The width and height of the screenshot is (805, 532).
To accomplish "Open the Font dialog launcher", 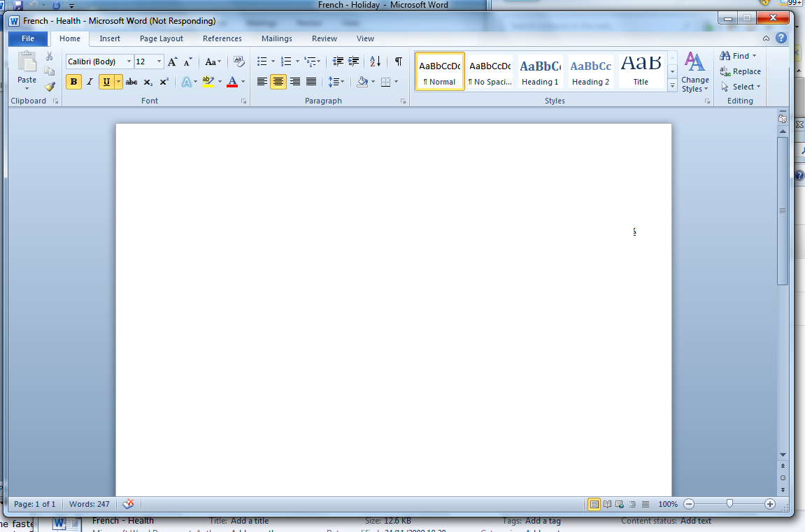I will pyautogui.click(x=244, y=101).
